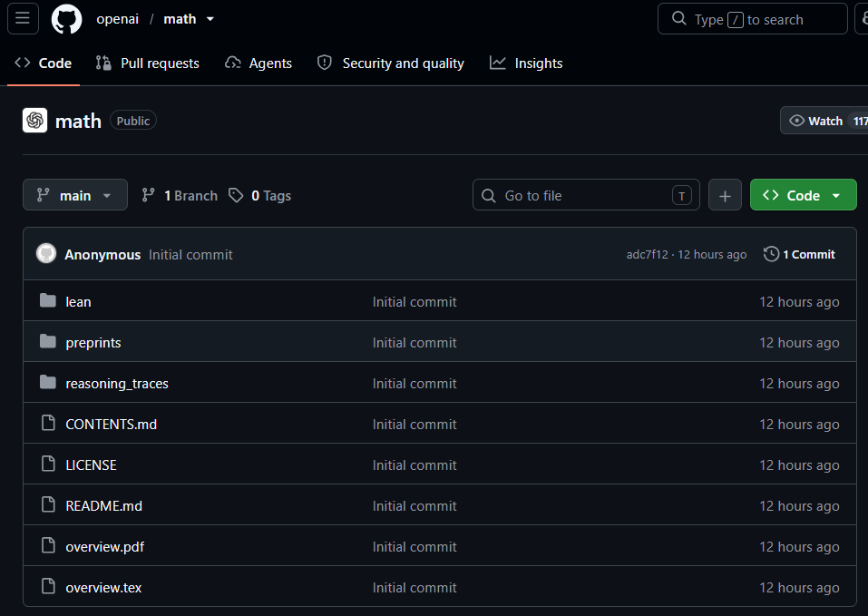
Task: Click the plus icon to add a file
Action: [x=725, y=195]
